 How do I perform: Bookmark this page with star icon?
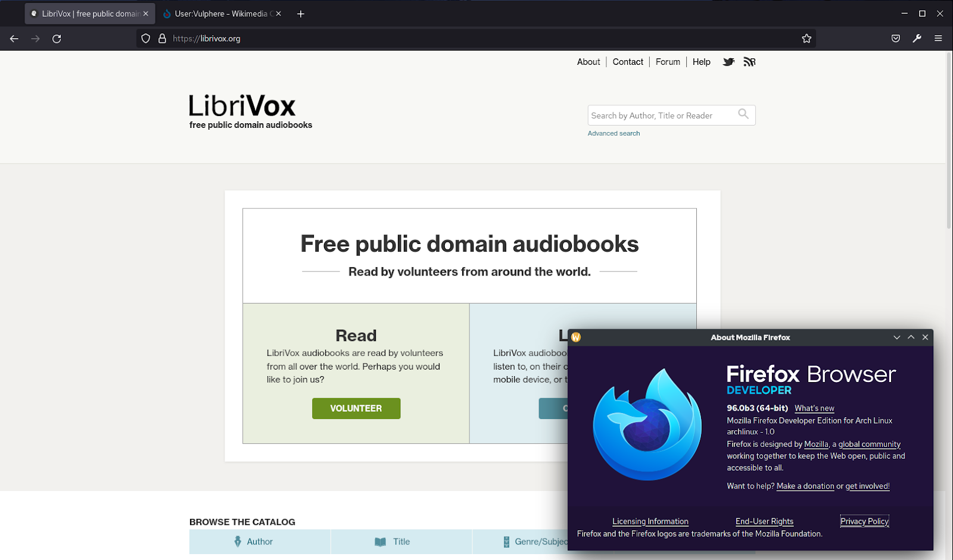806,39
